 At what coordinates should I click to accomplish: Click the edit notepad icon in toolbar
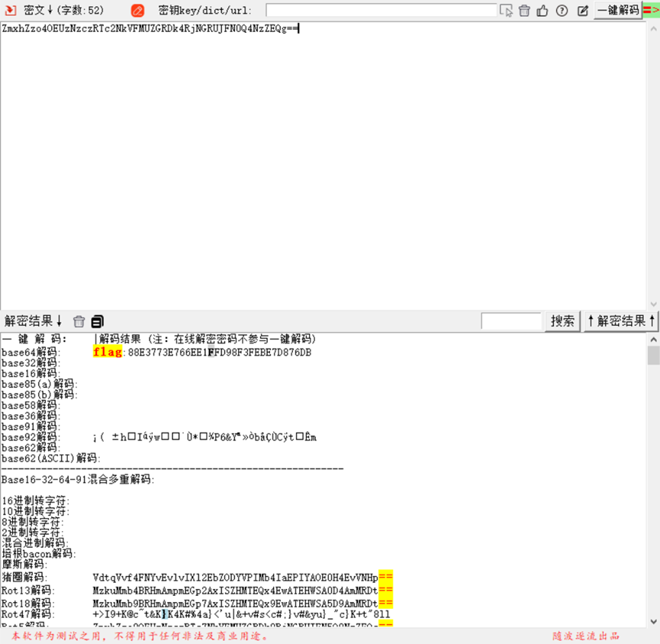582,11
